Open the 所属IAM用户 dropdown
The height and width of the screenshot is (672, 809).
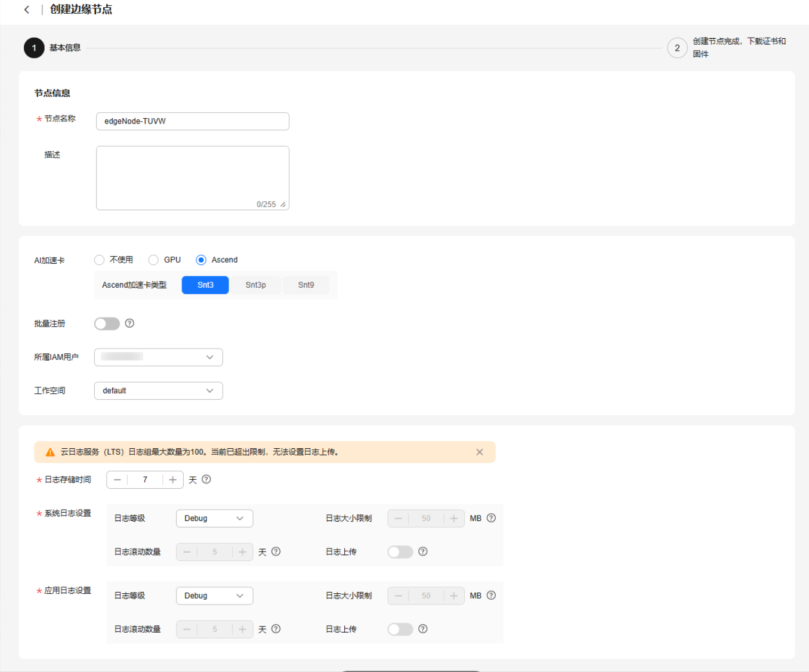point(158,357)
